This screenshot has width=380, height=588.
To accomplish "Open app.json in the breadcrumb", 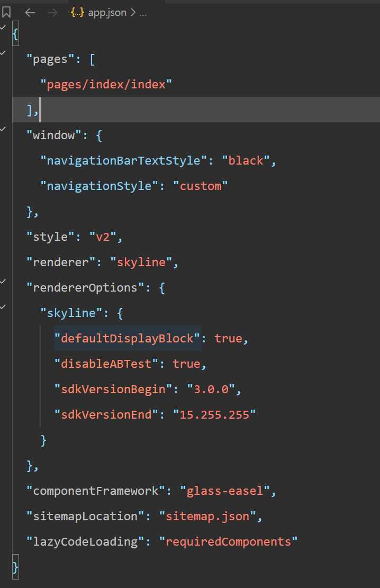I will [x=107, y=12].
